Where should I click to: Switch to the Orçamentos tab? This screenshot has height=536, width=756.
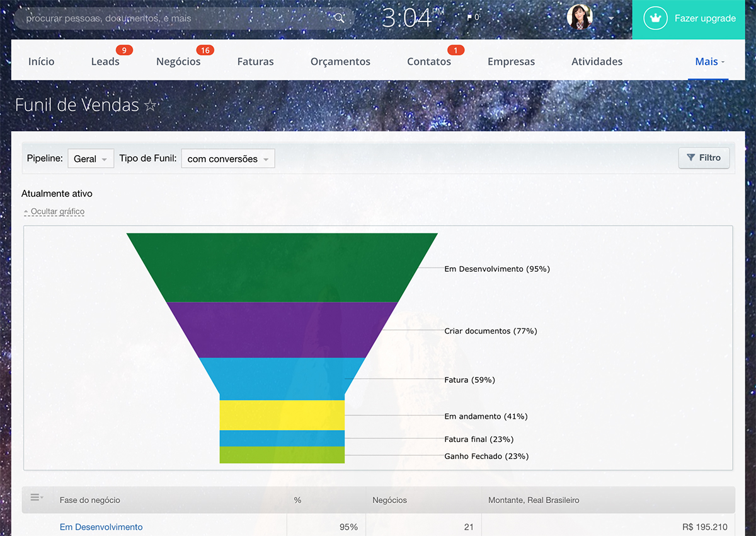click(340, 61)
